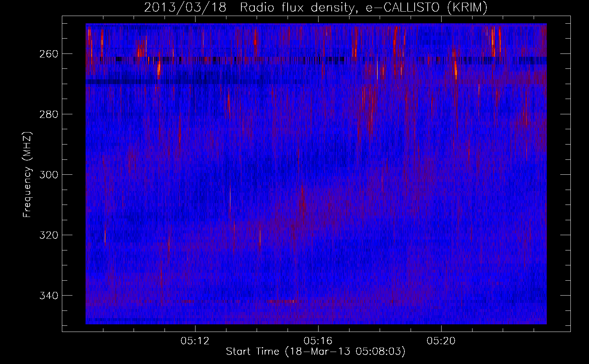Click the 300 frequency tick label
Screen dimensions: 589x364
tap(49, 175)
